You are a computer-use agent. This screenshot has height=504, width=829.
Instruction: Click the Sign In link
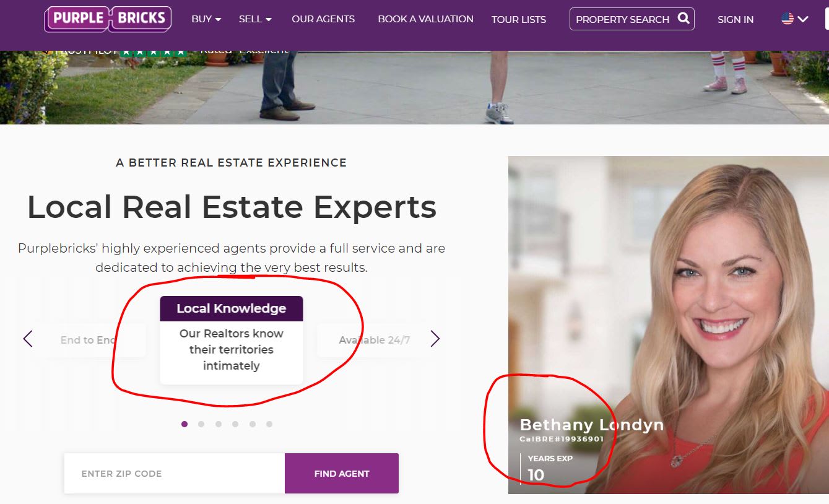(x=736, y=19)
